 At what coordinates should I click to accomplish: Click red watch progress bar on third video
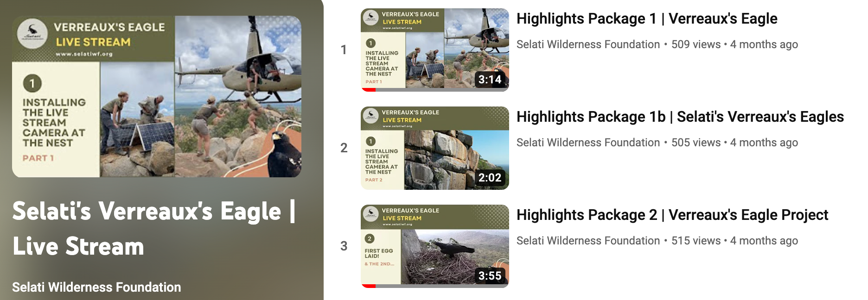(x=369, y=286)
